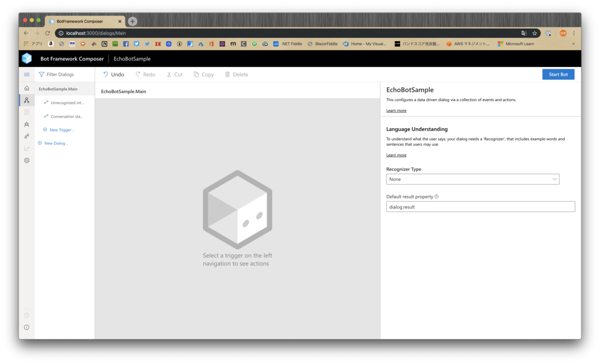Open the Help question-mark icon
Screen dimensions: 600x364
26,315
